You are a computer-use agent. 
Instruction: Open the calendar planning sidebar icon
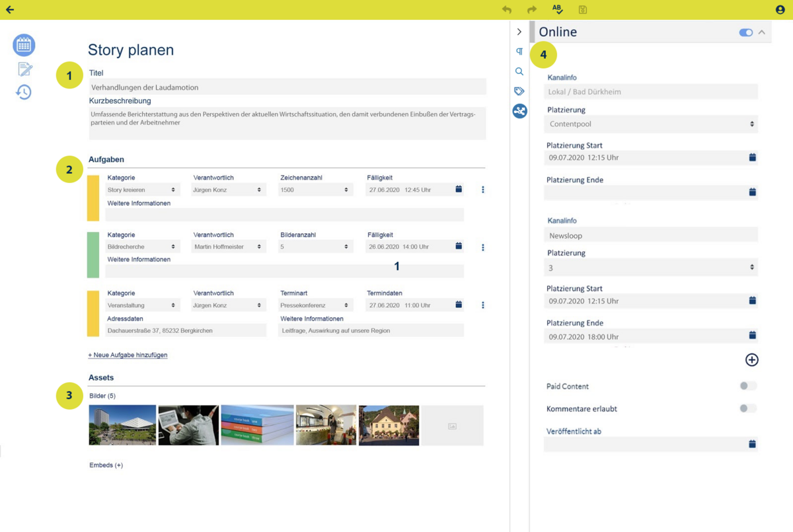click(x=24, y=45)
